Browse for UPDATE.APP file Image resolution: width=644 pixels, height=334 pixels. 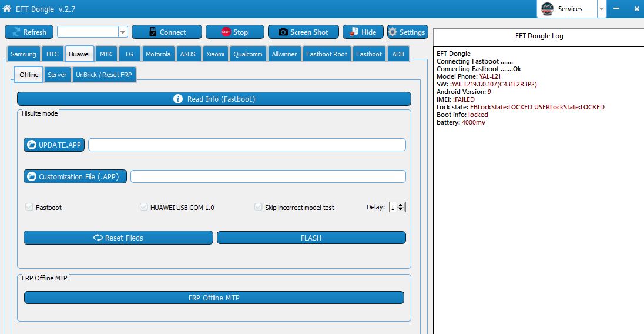(54, 145)
